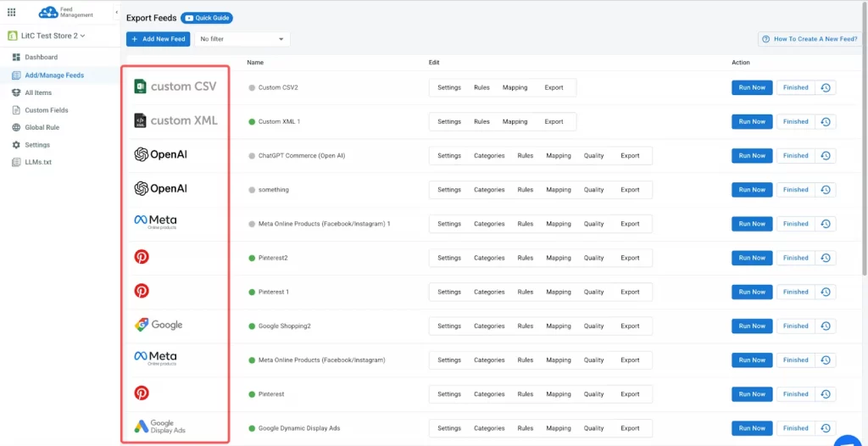This screenshot has width=868, height=446.
Task: Click OpenAI logo for the something feed
Action: pos(160,189)
